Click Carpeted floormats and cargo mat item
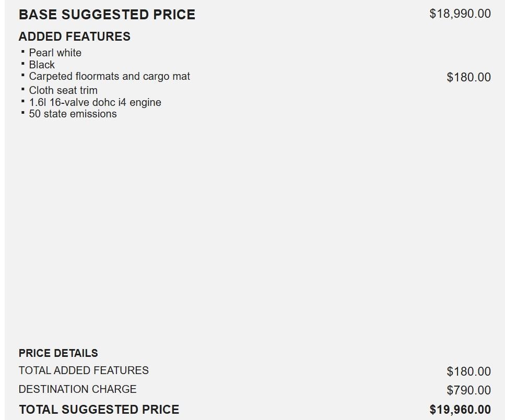Screen dimensions: 505x420 coord(109,77)
